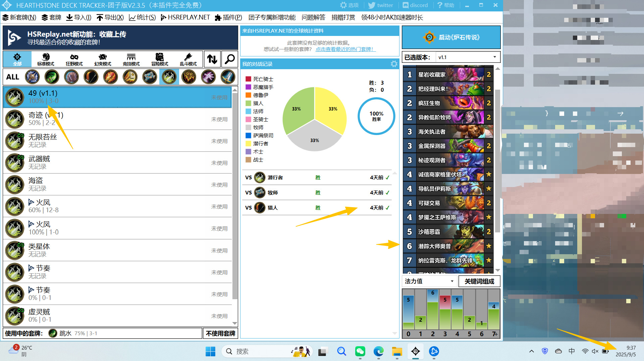The width and height of the screenshot is (644, 361).
Task: Expand the 法力值 chart type dropdown
Action: tap(429, 281)
